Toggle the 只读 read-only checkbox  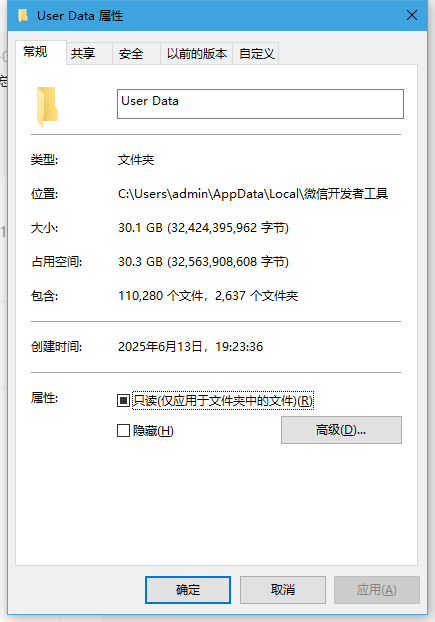pyautogui.click(x=123, y=400)
